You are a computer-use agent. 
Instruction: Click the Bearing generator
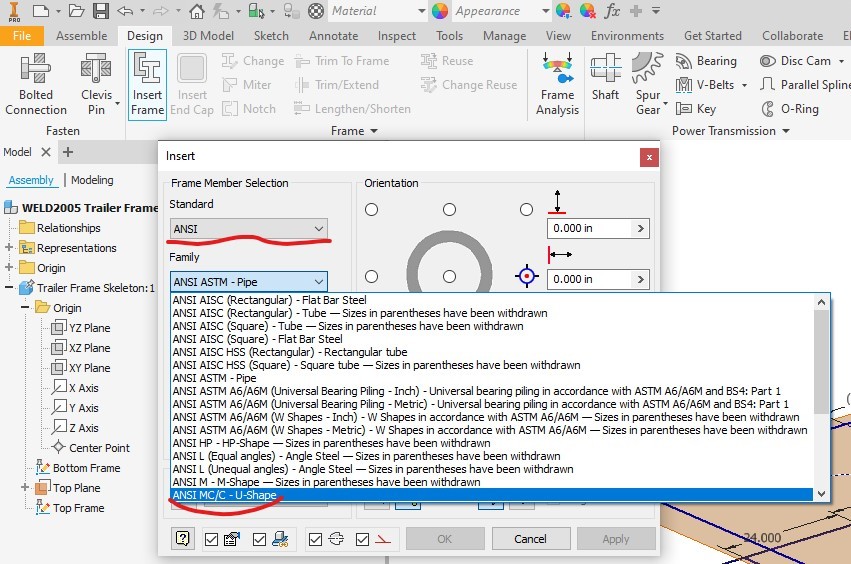click(x=706, y=61)
